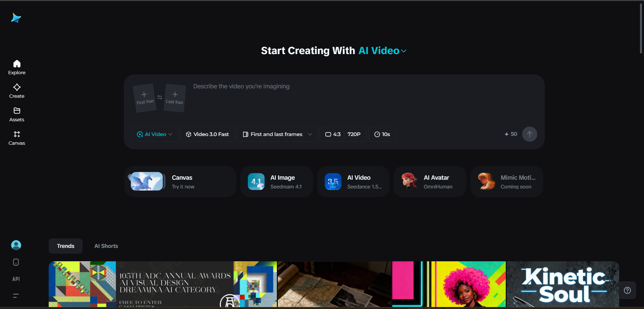Screen dimensions: 644x309
Task: Click the Mimic Motion Coming soon card
Action: (x=507, y=182)
